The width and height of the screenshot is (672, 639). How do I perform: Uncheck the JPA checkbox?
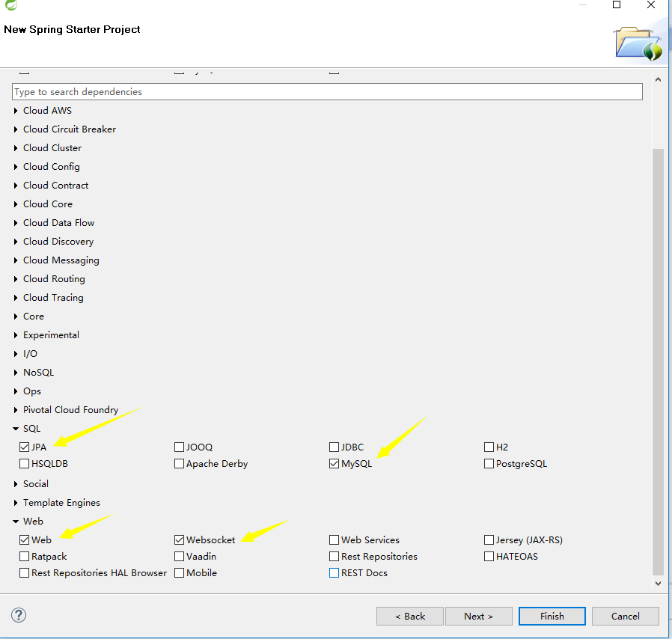pos(24,447)
